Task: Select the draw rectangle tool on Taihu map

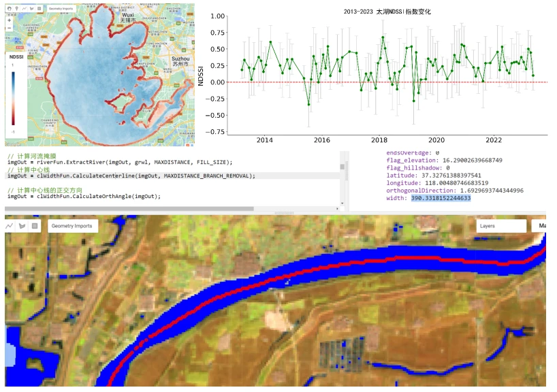Action: coord(39,8)
